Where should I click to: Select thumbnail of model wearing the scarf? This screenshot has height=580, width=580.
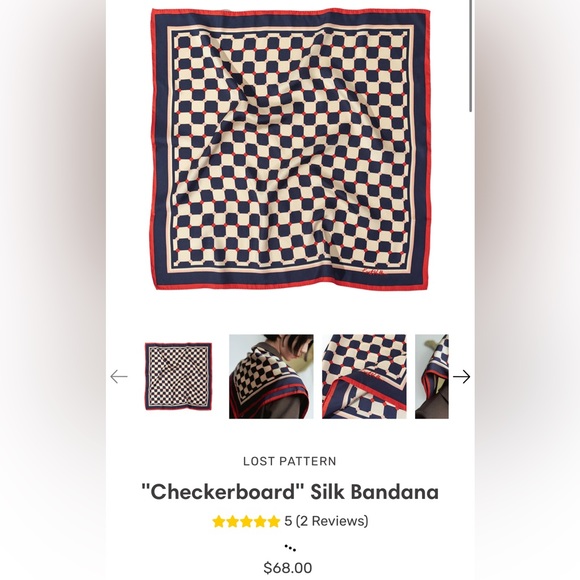click(x=271, y=377)
